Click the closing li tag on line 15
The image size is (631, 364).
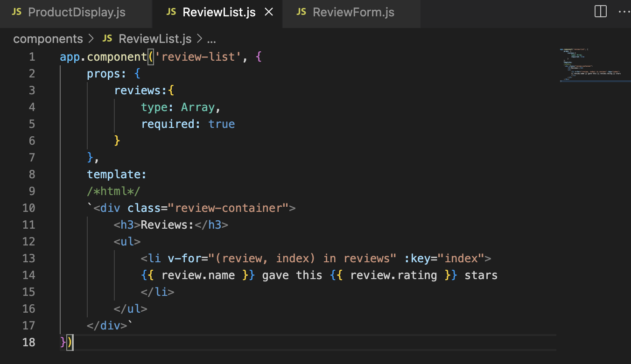(158, 292)
